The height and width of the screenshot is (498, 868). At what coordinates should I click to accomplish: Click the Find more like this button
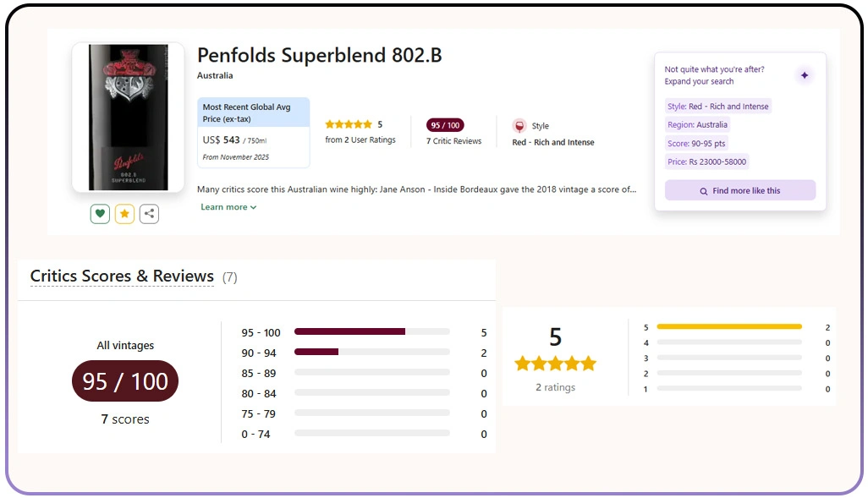[740, 189]
